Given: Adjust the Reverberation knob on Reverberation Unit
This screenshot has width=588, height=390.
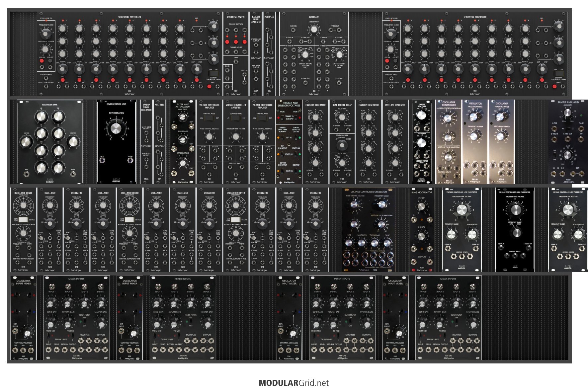Looking at the screenshot, I should click(116, 128).
